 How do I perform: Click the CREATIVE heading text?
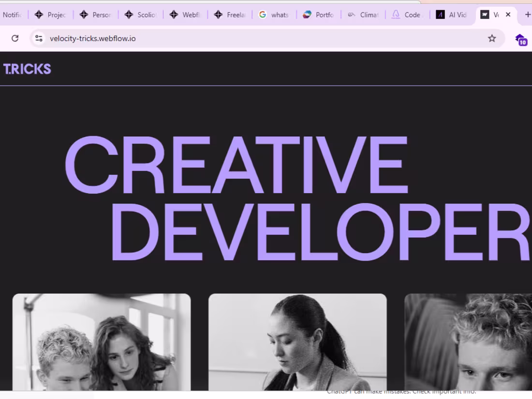pyautogui.click(x=236, y=165)
